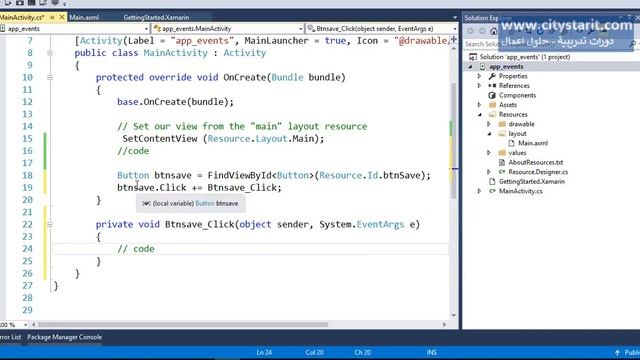The image size is (640, 360).
Task: Select the values folder
Action: pyautogui.click(x=517, y=153)
